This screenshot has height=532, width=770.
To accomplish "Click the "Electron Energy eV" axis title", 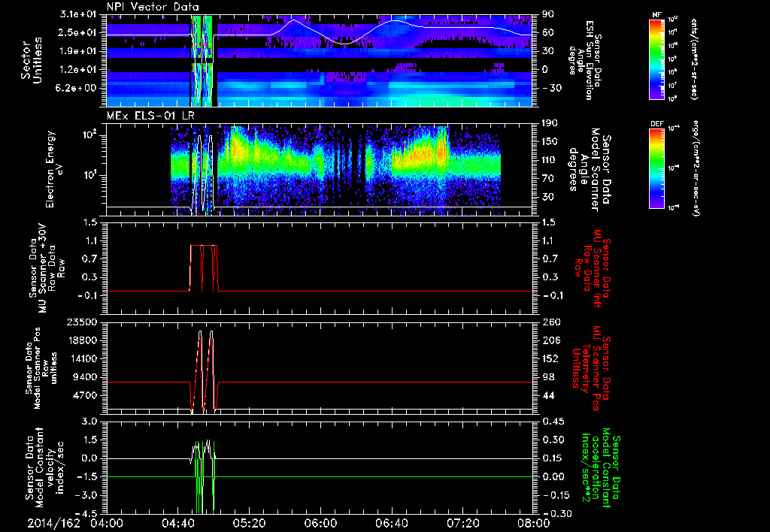I will 53,169.
